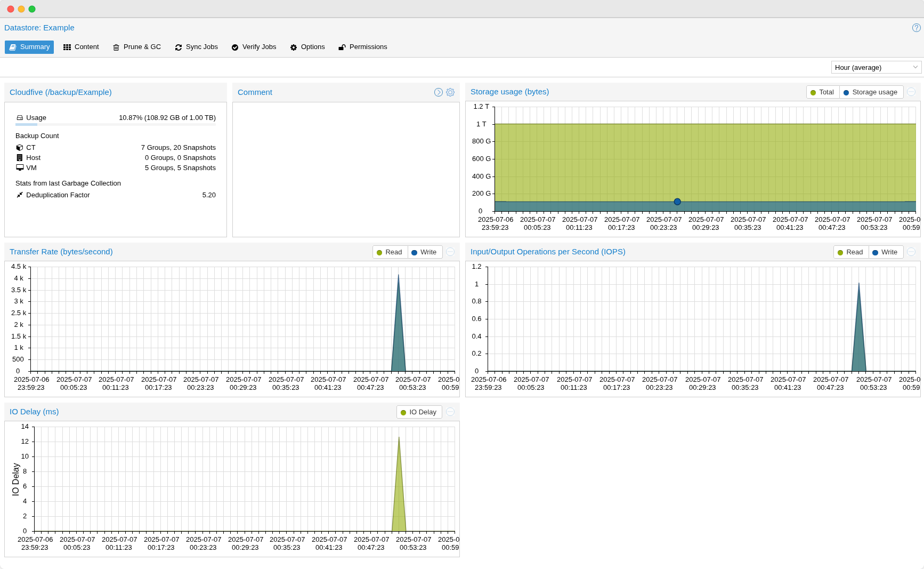This screenshot has width=924, height=569.
Task: Click the '7 Groups, 20 Snapshots' value
Action: tap(179, 148)
